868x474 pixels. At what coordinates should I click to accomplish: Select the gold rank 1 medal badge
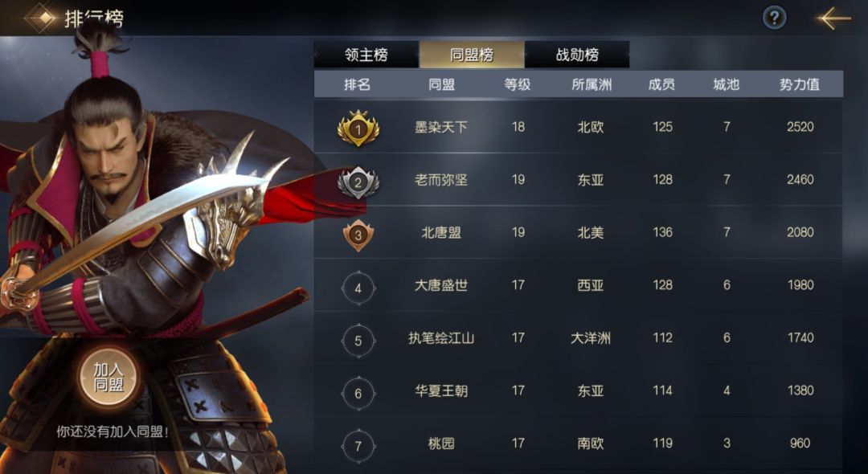point(358,128)
